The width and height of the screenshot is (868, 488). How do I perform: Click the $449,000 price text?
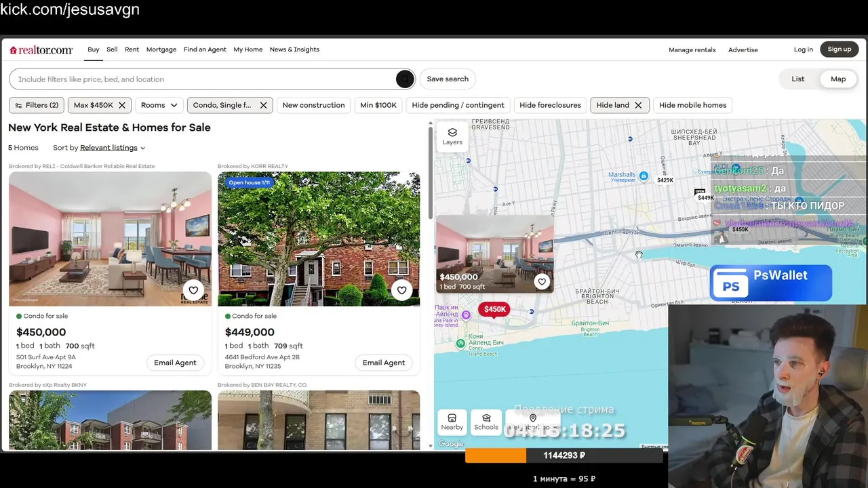click(250, 332)
